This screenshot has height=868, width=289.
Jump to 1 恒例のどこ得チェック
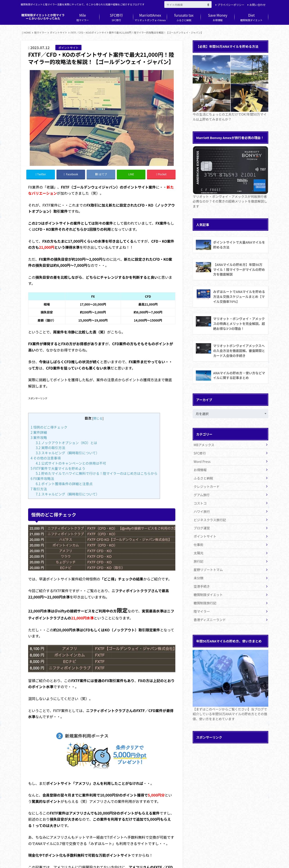coord(49,427)
